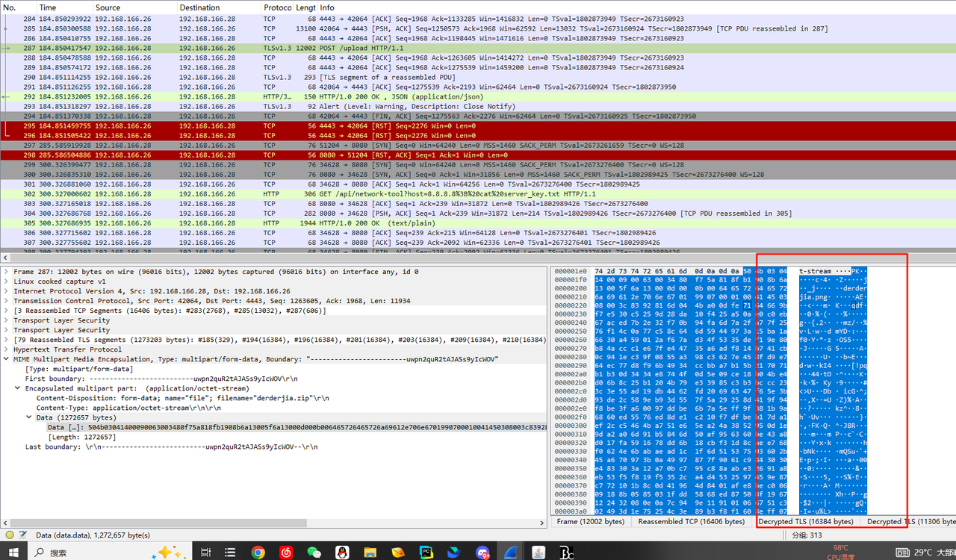Sort packets by the Info column
Viewport: 956px width, 560px height.
[635, 7]
